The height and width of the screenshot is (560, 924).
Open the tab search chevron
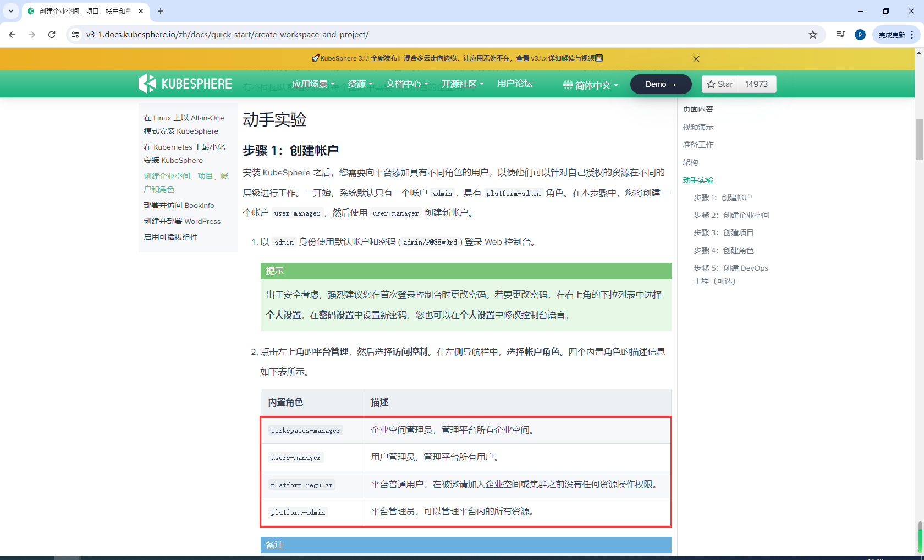pyautogui.click(x=10, y=11)
